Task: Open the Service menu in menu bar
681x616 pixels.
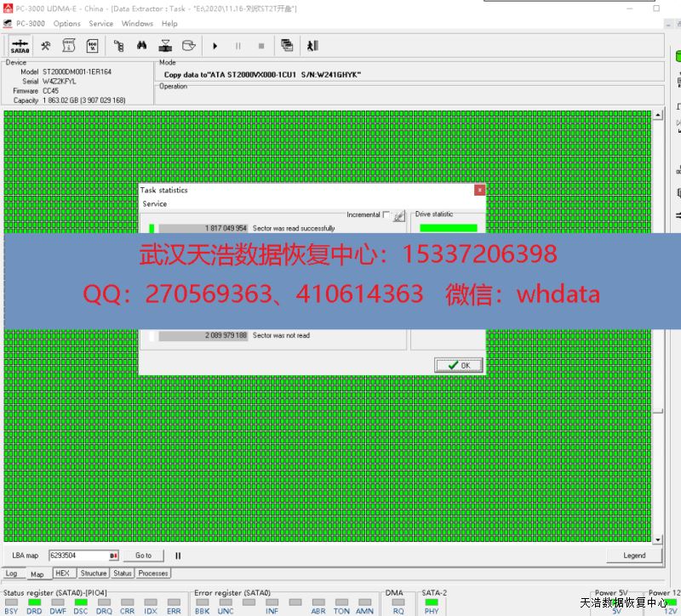Action: click(100, 24)
